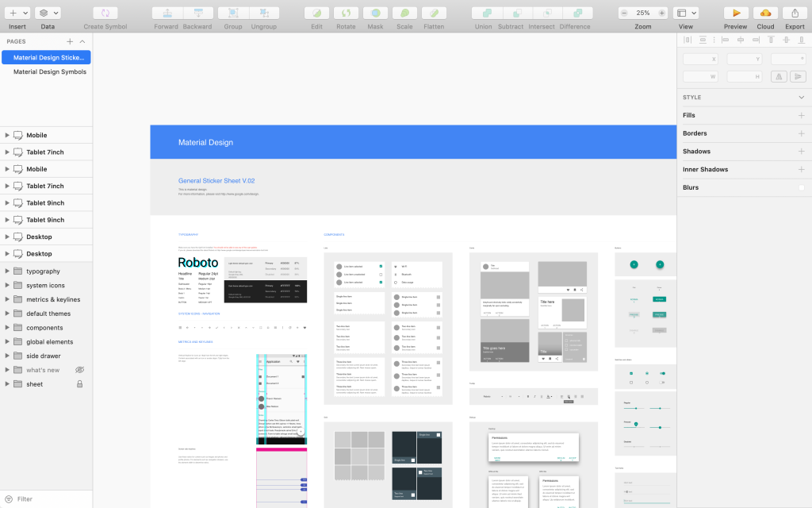Click the Flatten toolbar icon

[x=434, y=13]
